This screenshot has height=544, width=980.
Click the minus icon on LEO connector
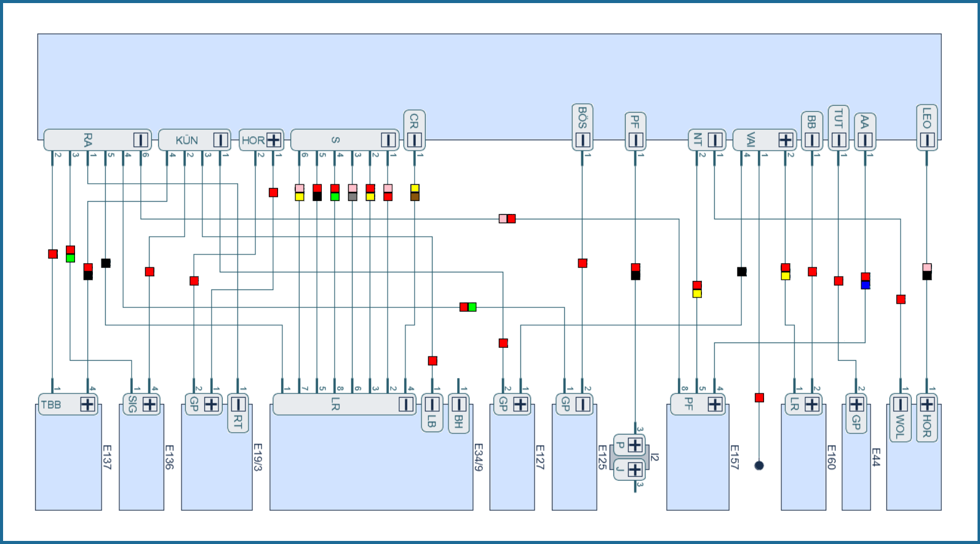tap(926, 140)
